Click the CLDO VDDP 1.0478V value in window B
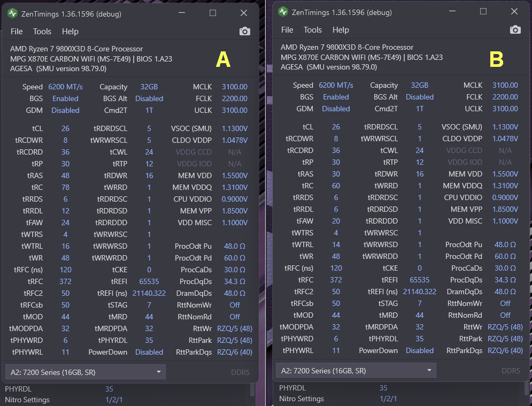The height and width of the screenshot is (406, 532). [x=505, y=139]
